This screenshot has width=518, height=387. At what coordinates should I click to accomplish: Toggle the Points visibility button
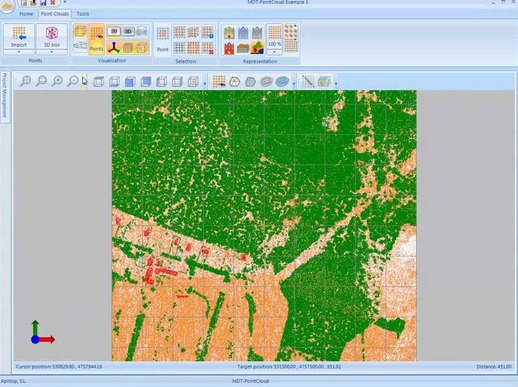[97, 39]
